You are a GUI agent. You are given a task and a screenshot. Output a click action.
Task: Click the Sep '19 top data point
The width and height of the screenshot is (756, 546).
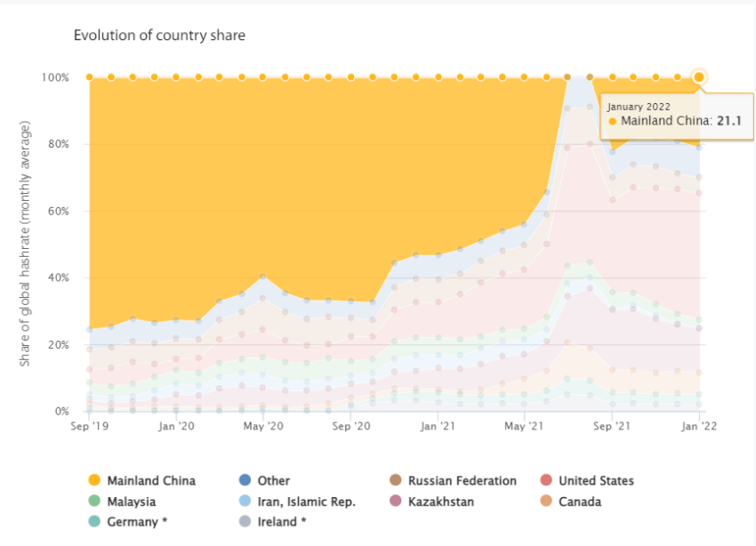pyautogui.click(x=89, y=77)
